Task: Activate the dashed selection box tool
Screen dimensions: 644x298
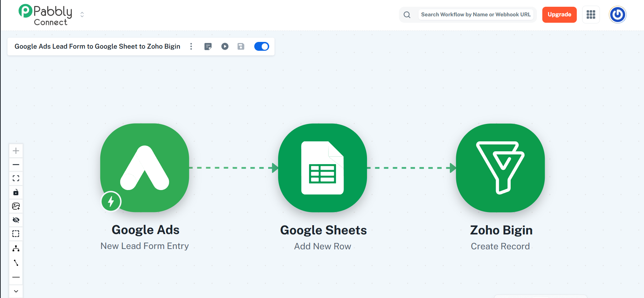Action: click(x=16, y=234)
